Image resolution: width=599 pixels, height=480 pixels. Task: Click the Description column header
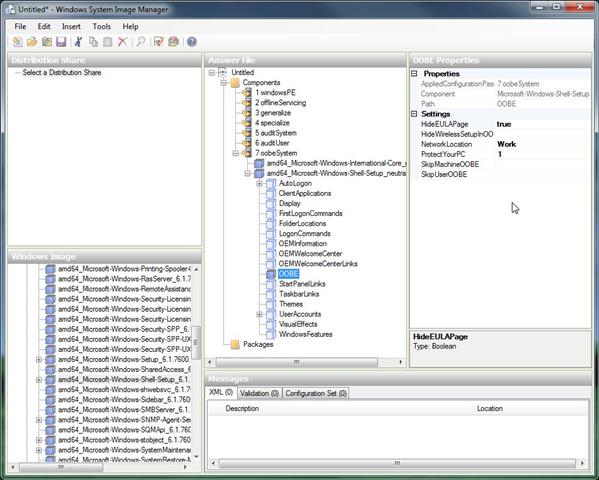[x=242, y=409]
